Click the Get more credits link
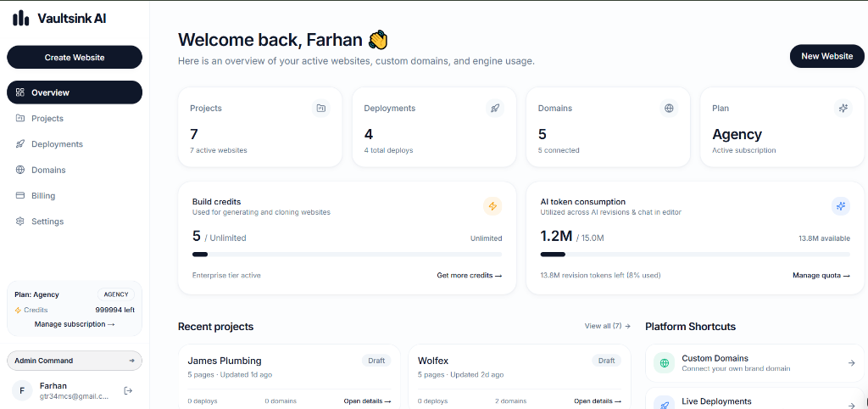868x409 pixels. [x=470, y=276]
